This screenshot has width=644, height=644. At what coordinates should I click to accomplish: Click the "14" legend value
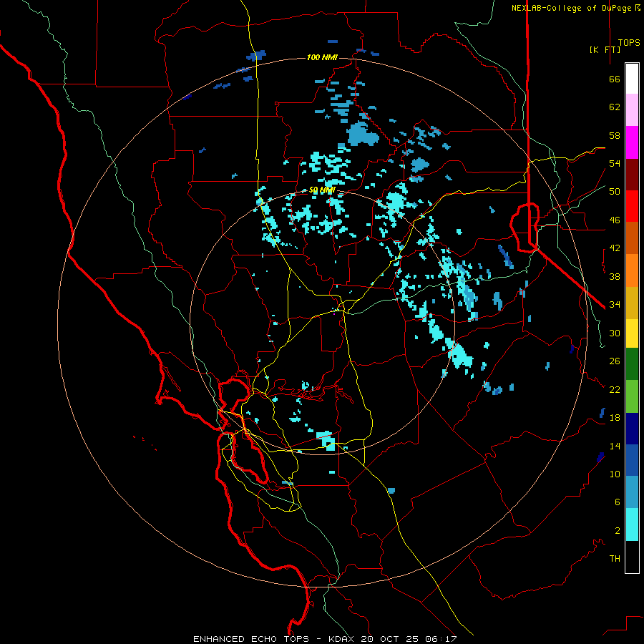pyautogui.click(x=615, y=446)
